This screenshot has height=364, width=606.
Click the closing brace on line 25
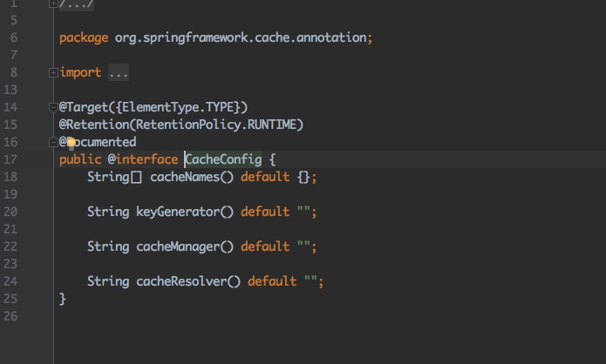(x=63, y=299)
